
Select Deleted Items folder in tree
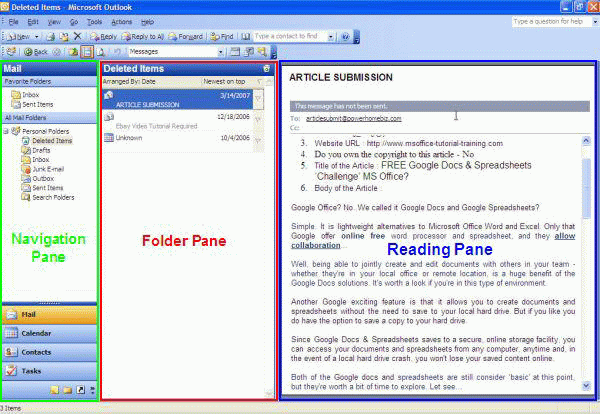47,141
